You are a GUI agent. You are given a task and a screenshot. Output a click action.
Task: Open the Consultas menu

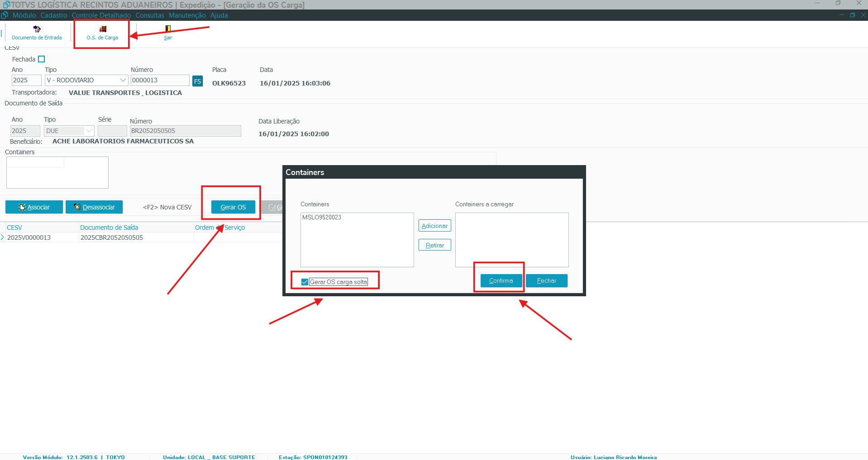(x=150, y=15)
